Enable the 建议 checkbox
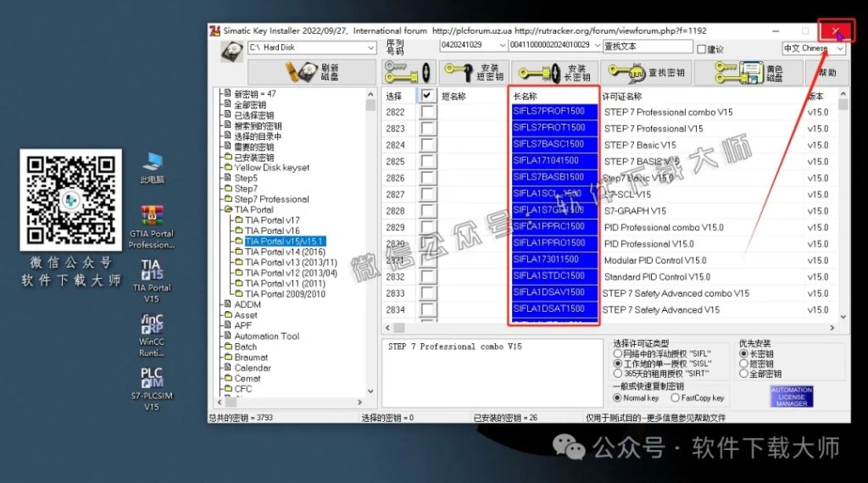Screen dimensions: 868x483 [701, 49]
